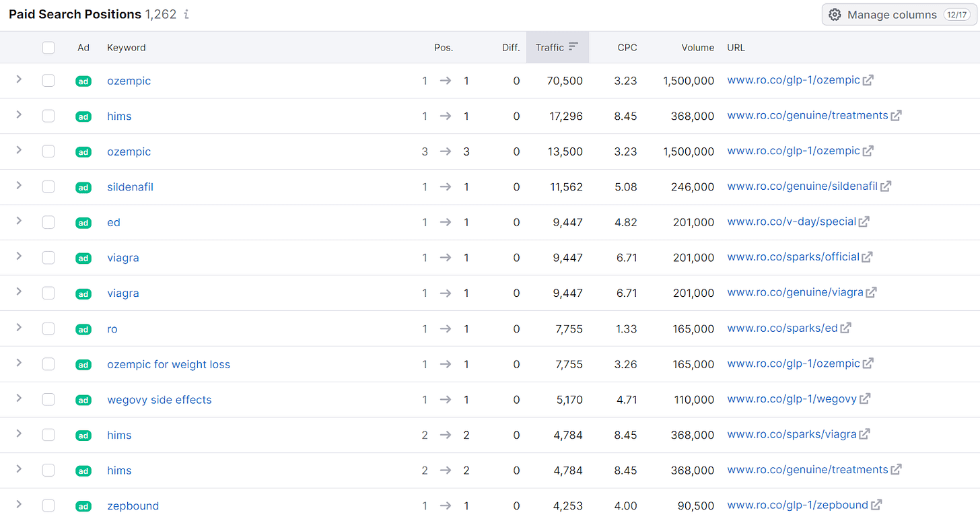Click the 90,500 volume value
The height and width of the screenshot is (521, 980).
(x=695, y=506)
